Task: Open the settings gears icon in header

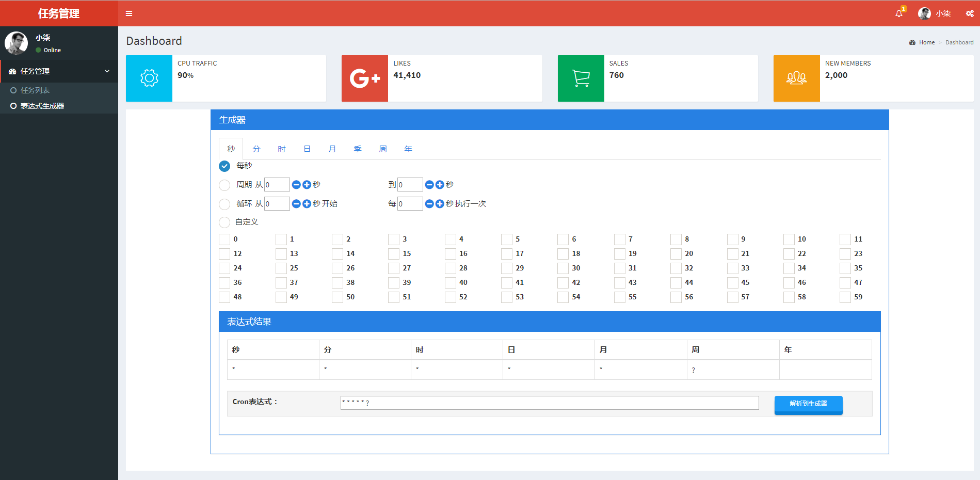Action: [x=970, y=13]
